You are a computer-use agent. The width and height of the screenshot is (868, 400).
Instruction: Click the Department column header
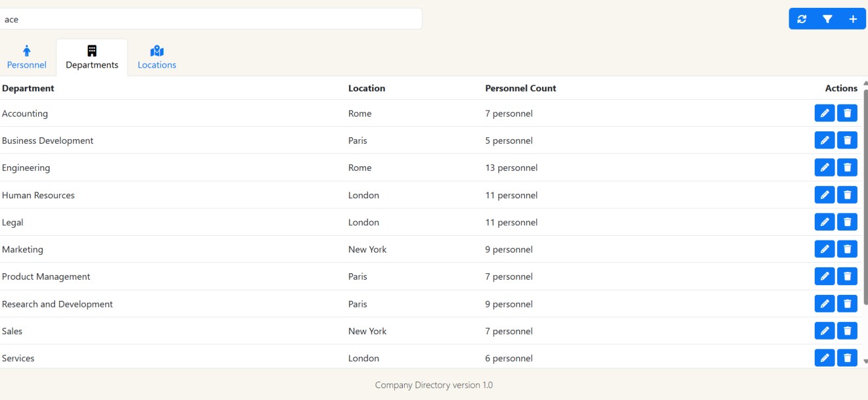pyautogui.click(x=28, y=87)
